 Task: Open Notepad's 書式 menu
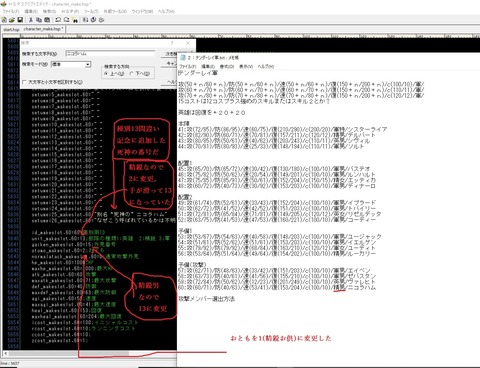(x=227, y=67)
